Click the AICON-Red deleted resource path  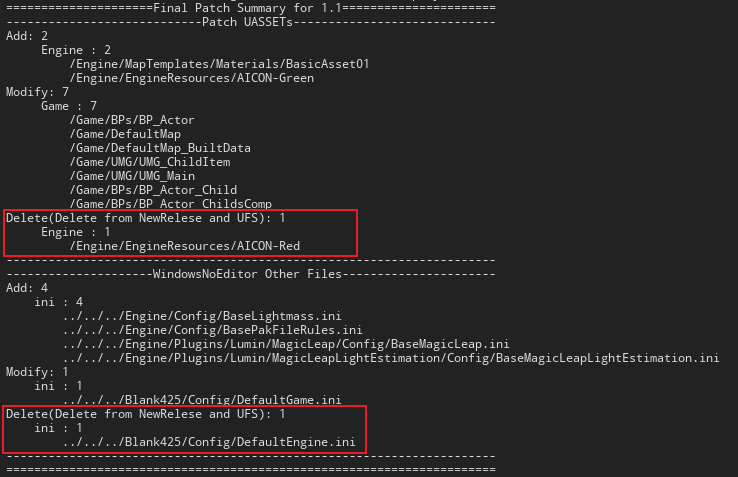point(184,245)
